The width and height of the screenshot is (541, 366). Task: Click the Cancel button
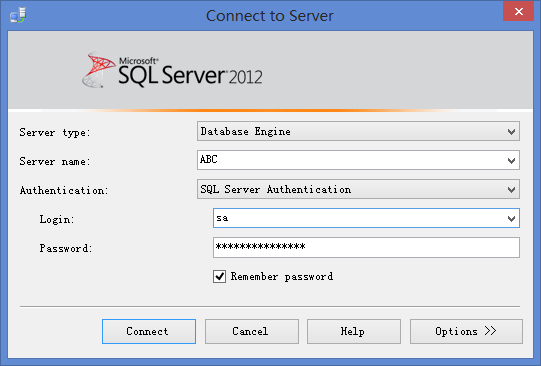click(x=252, y=332)
